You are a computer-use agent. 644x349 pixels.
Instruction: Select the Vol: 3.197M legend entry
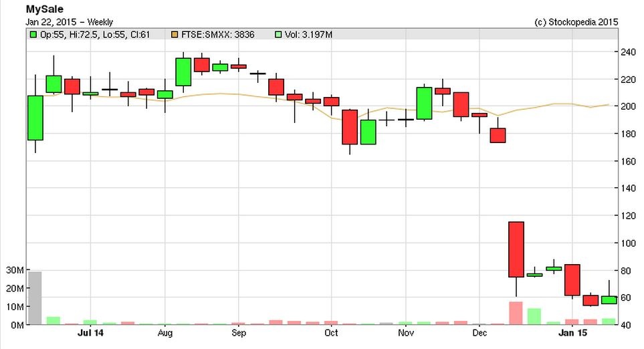pyautogui.click(x=309, y=34)
